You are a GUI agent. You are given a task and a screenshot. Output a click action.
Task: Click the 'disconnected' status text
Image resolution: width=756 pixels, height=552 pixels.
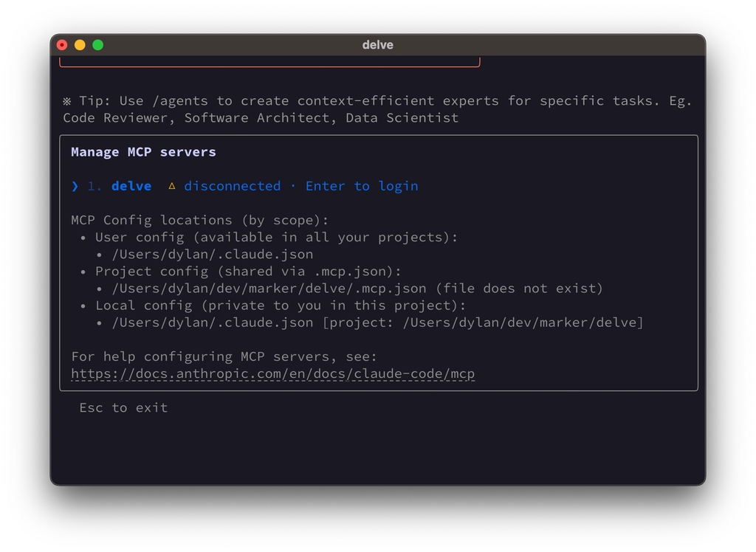pos(232,186)
